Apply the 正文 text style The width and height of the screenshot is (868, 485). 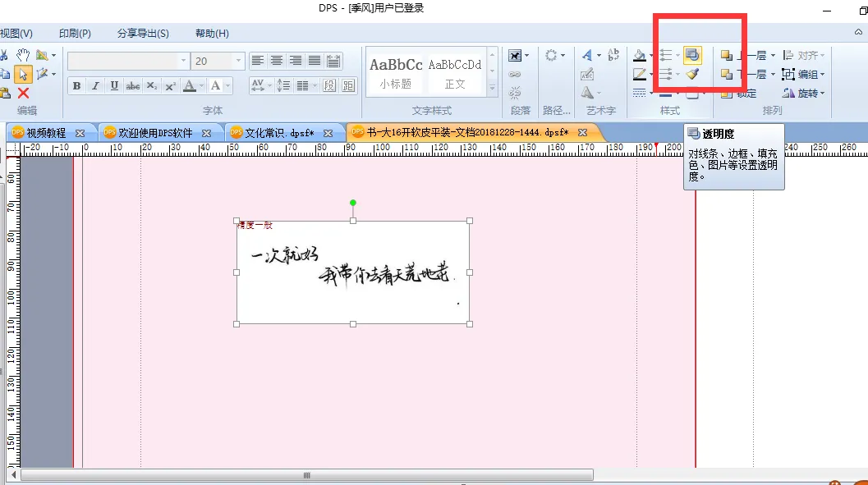click(455, 72)
